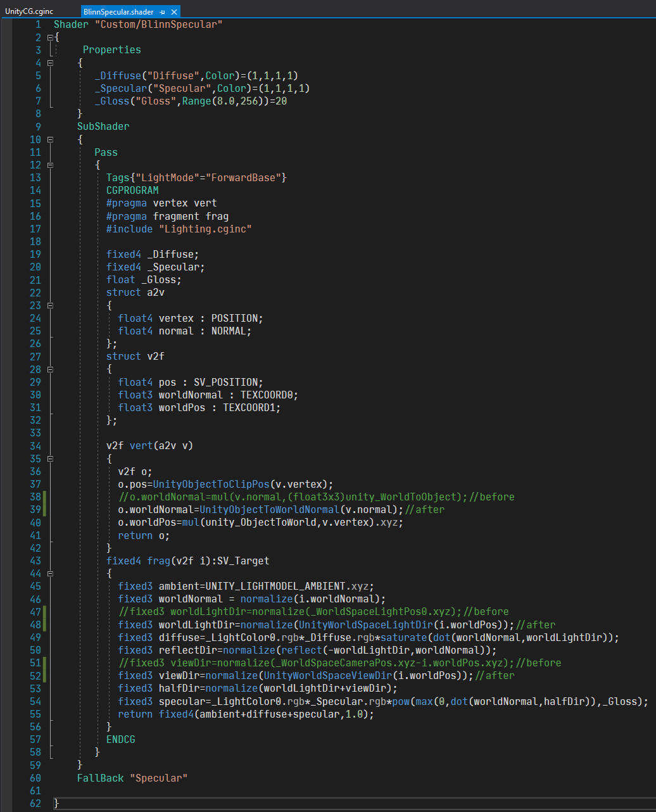The image size is (656, 812).
Task: Click line number 62 in the gutter
Action: [35, 803]
